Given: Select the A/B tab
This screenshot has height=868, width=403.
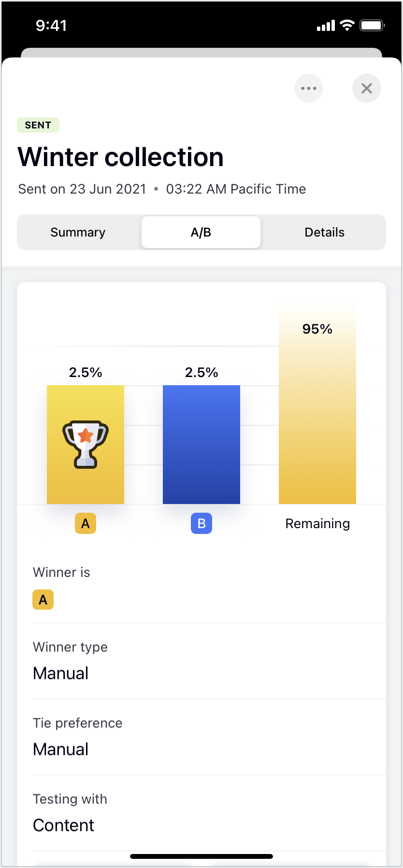Looking at the screenshot, I should (x=201, y=232).
